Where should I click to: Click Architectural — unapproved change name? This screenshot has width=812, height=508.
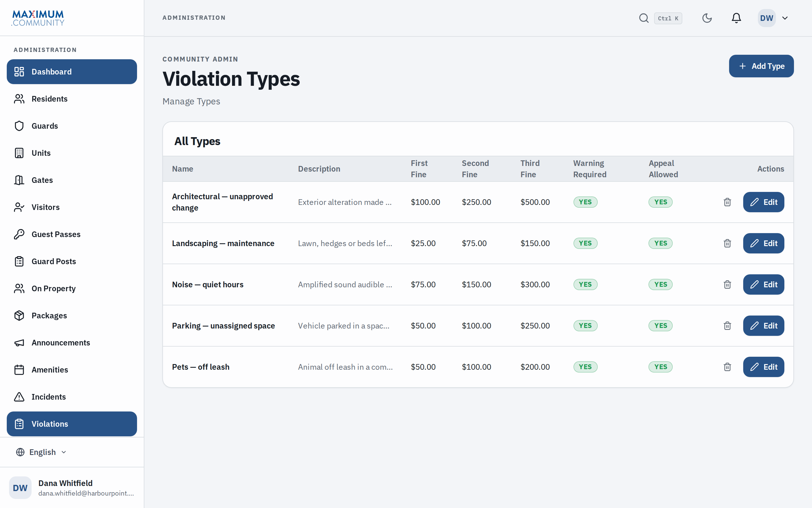tap(222, 202)
